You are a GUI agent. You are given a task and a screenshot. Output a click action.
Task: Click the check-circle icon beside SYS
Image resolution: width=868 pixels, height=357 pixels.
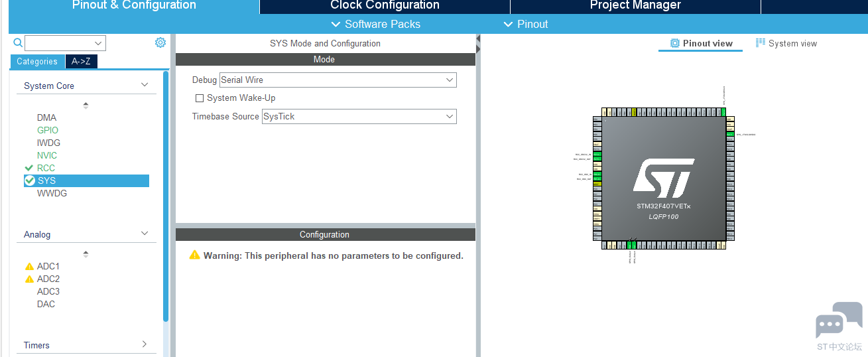29,180
